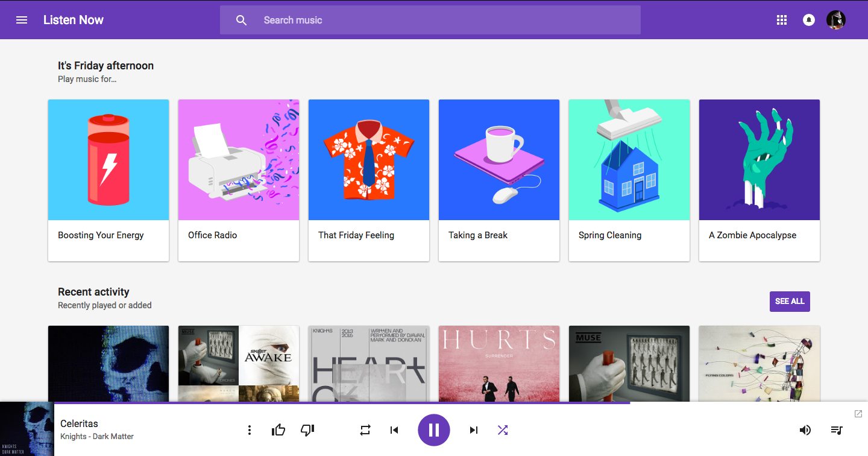Open the Office Radio station
This screenshot has width=868, height=456.
click(239, 180)
